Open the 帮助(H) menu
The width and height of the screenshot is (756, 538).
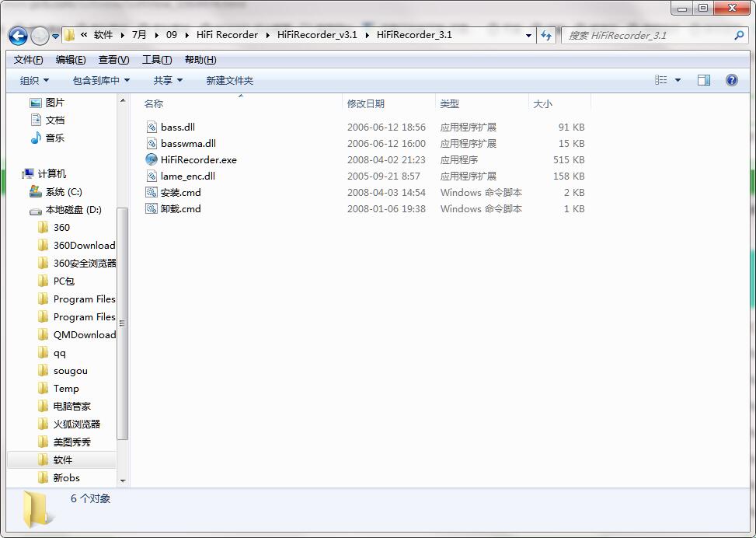tap(200, 60)
